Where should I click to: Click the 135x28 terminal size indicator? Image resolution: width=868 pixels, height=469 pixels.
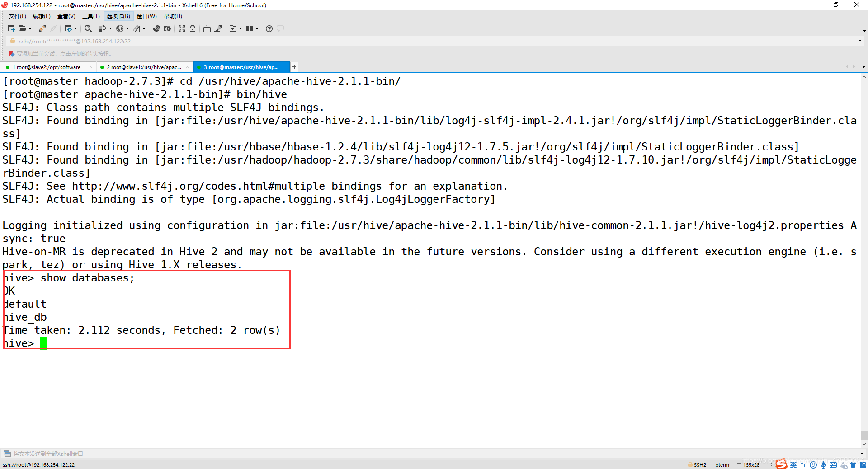[x=749, y=465]
